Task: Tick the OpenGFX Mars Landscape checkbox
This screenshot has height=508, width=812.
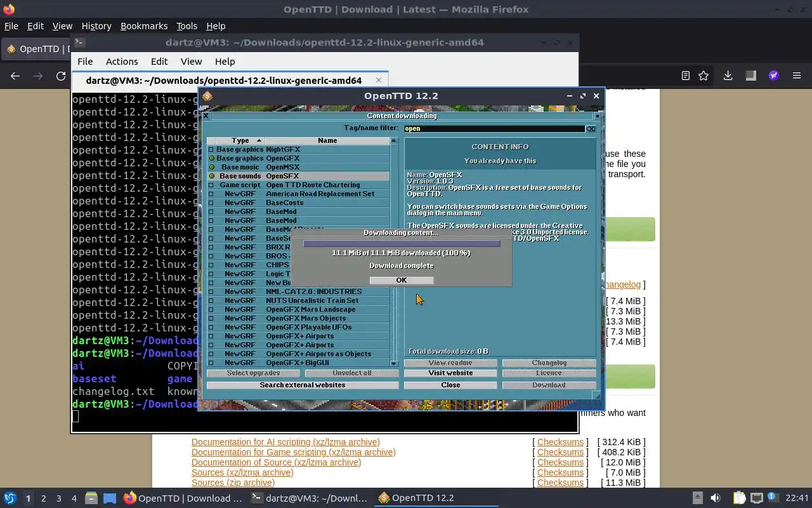Action: click(x=211, y=309)
